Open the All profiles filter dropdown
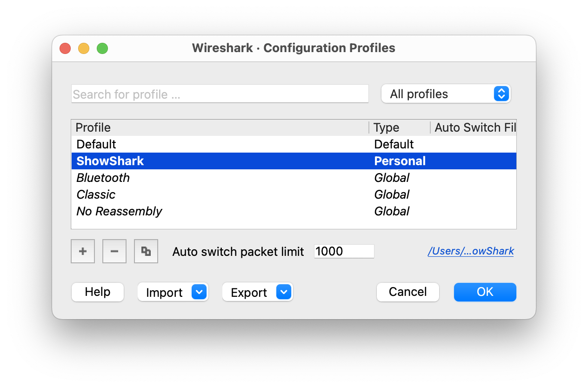This screenshot has height=388, width=588. [x=445, y=94]
